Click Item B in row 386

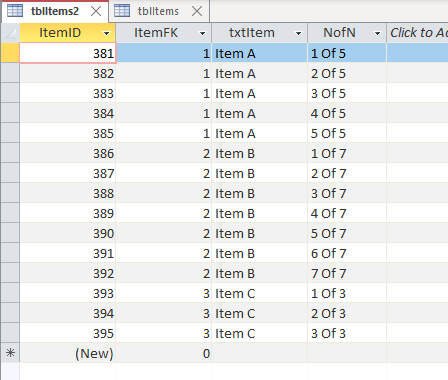[260, 153]
